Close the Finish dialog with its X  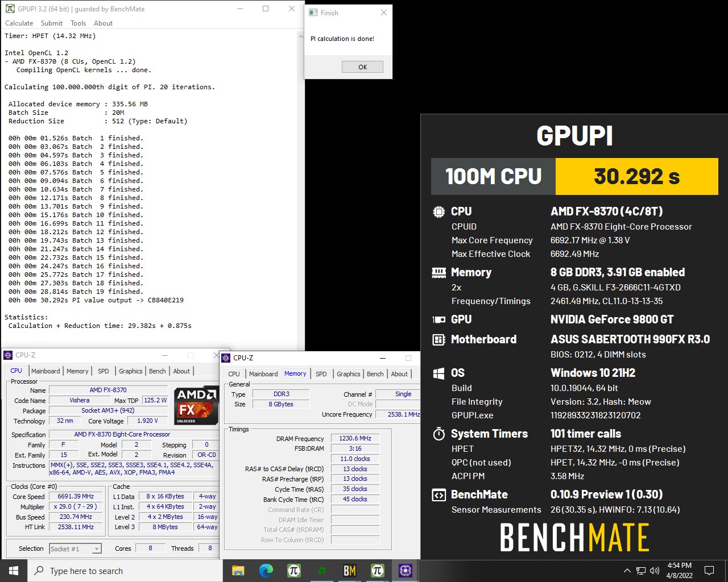click(x=384, y=13)
